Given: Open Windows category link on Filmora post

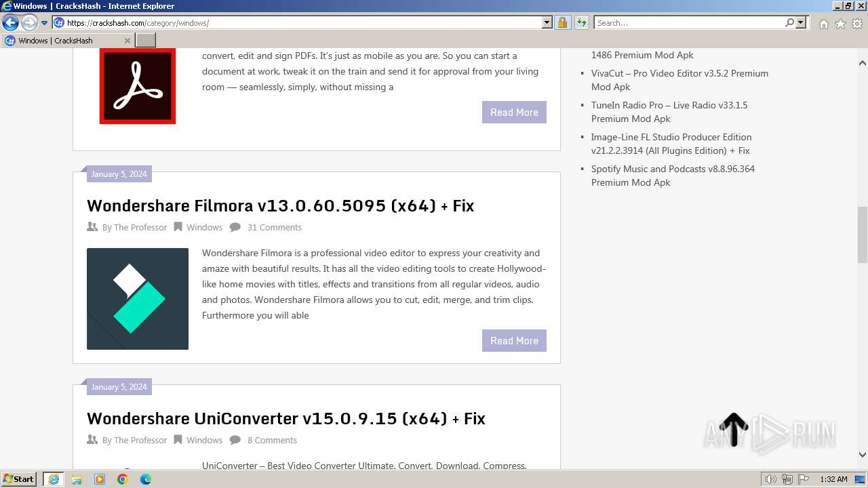Looking at the screenshot, I should pos(204,228).
